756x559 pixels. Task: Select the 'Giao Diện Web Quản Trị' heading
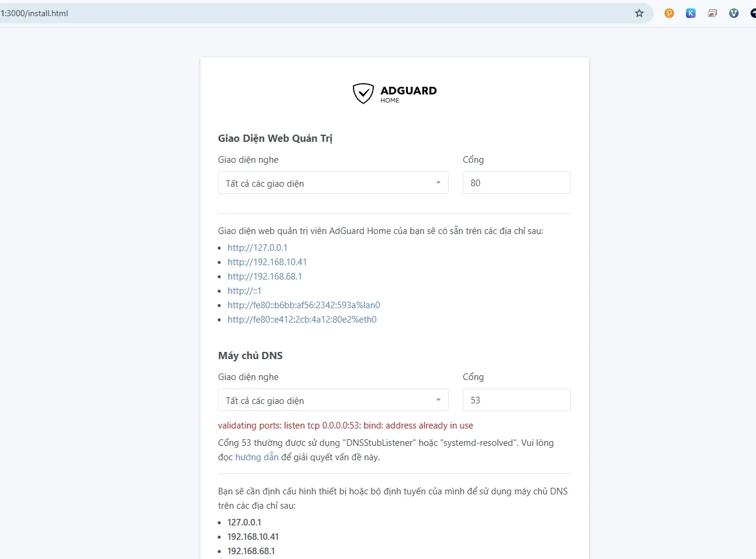click(x=275, y=139)
